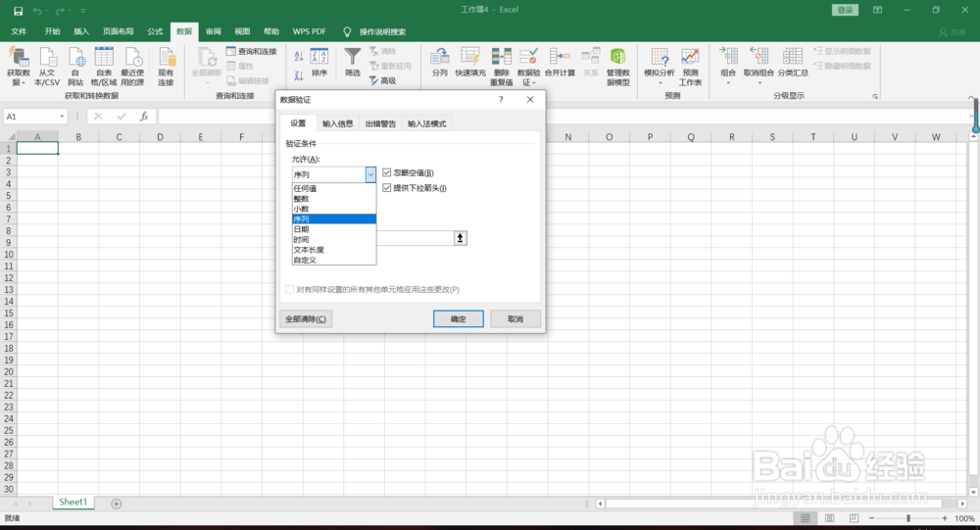
Task: Click the Consolidate (合并计算) icon
Action: coord(560,57)
